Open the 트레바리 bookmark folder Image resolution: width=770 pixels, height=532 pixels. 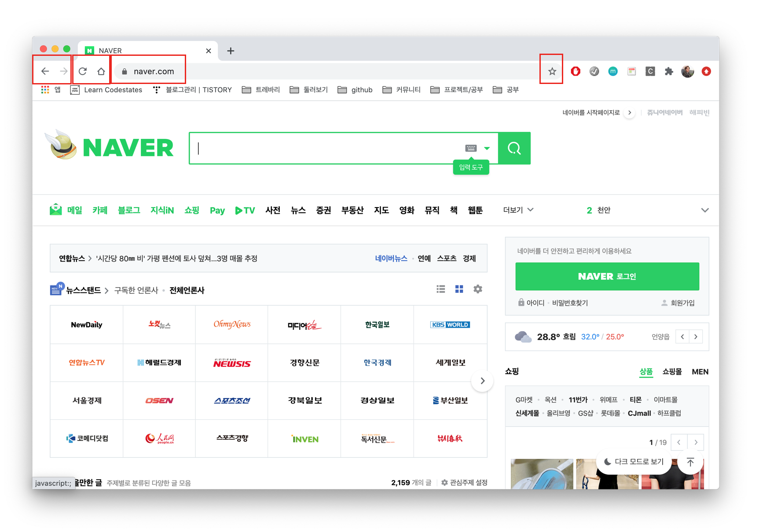(261, 90)
